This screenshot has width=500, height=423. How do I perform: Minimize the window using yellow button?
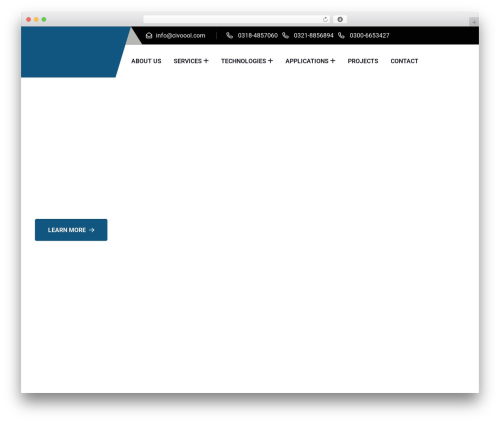pos(36,19)
